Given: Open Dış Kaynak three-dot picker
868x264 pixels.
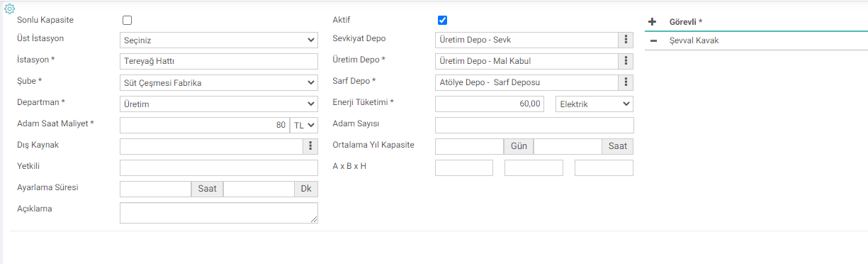Looking at the screenshot, I should (310, 146).
